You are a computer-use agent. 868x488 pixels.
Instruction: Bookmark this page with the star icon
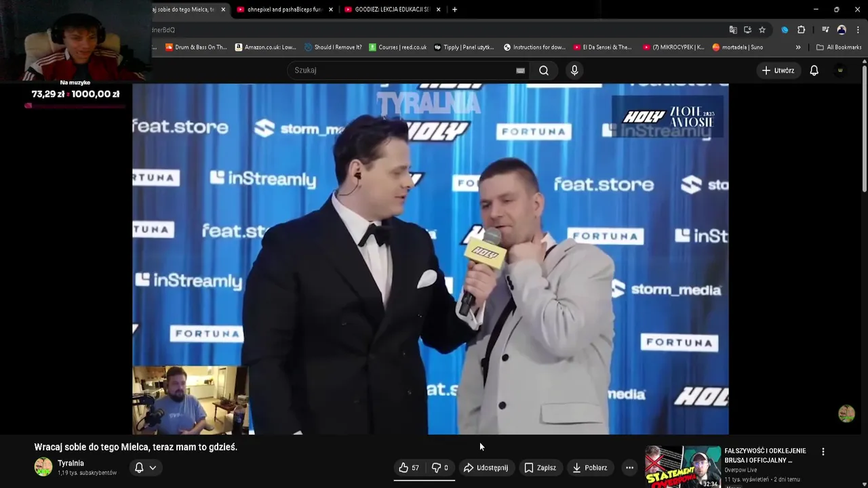(x=762, y=30)
